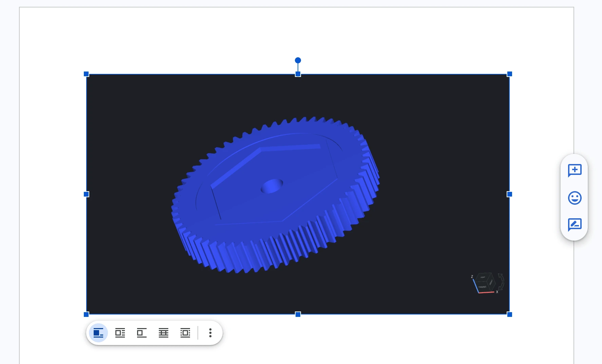Select the In front of text option
The height and width of the screenshot is (364, 602).
[185, 333]
